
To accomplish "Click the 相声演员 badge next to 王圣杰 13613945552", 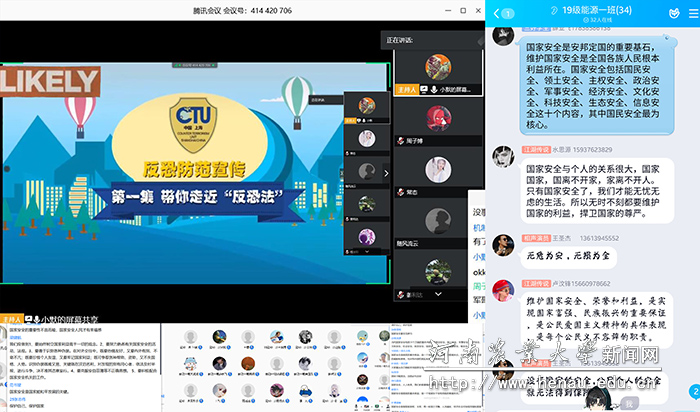I will click(x=536, y=238).
